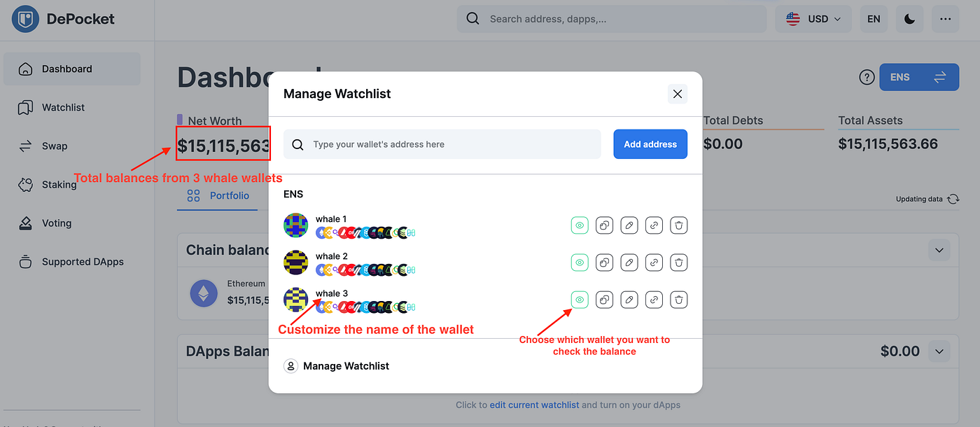The image size is (980, 427).
Task: Open the three-dots more options menu
Action: point(946,19)
